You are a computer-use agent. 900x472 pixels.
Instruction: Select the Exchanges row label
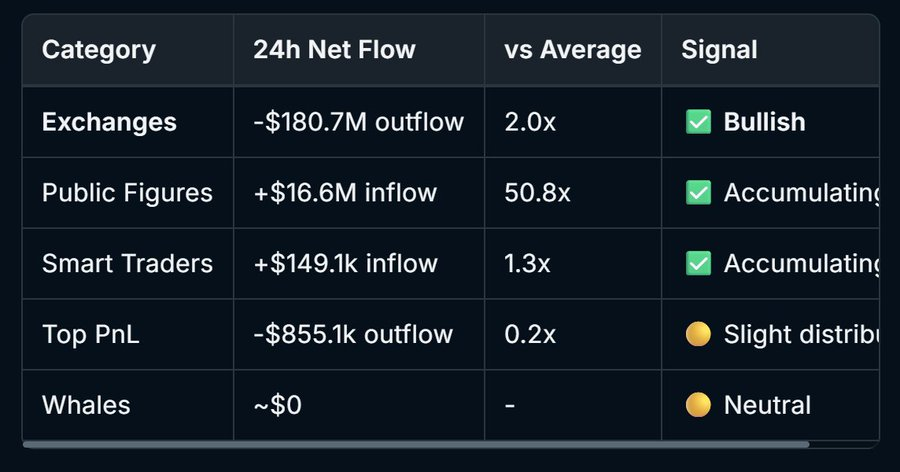[x=109, y=122]
